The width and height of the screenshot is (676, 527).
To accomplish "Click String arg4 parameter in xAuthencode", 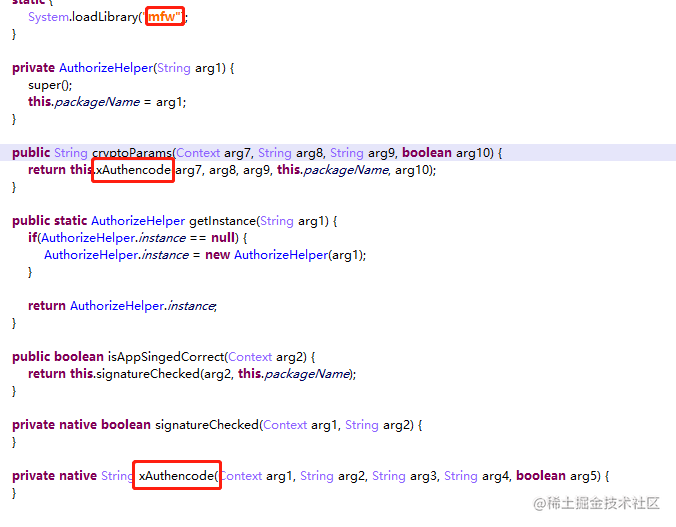I will (x=476, y=476).
